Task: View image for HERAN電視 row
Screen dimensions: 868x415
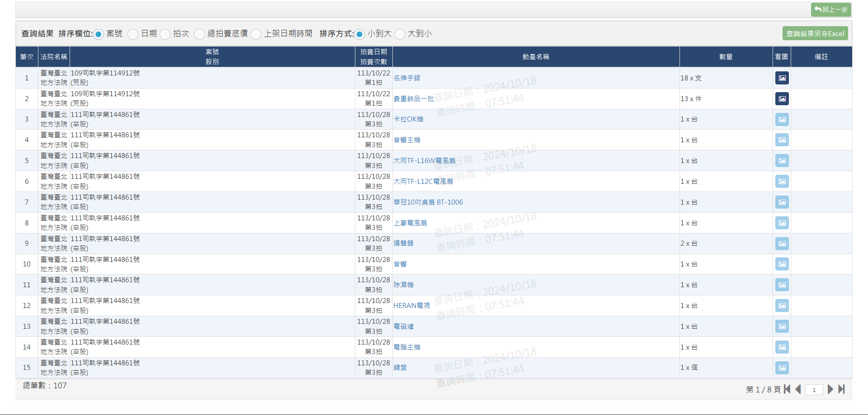Action: [x=782, y=306]
